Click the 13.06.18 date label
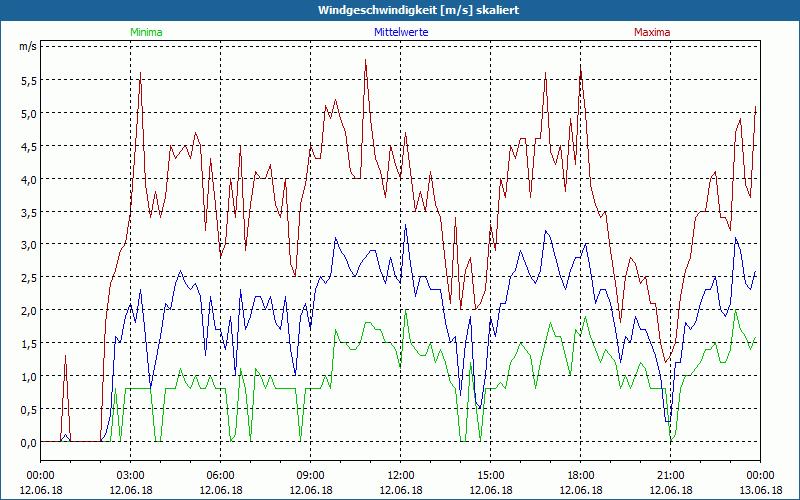Image resolution: width=800 pixels, height=500 pixels. coord(760,490)
